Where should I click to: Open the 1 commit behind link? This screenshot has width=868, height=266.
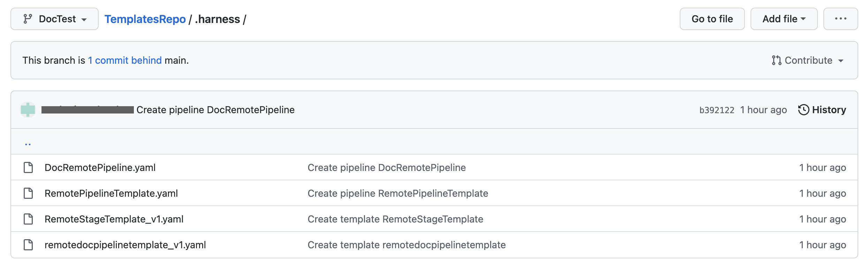pyautogui.click(x=125, y=60)
